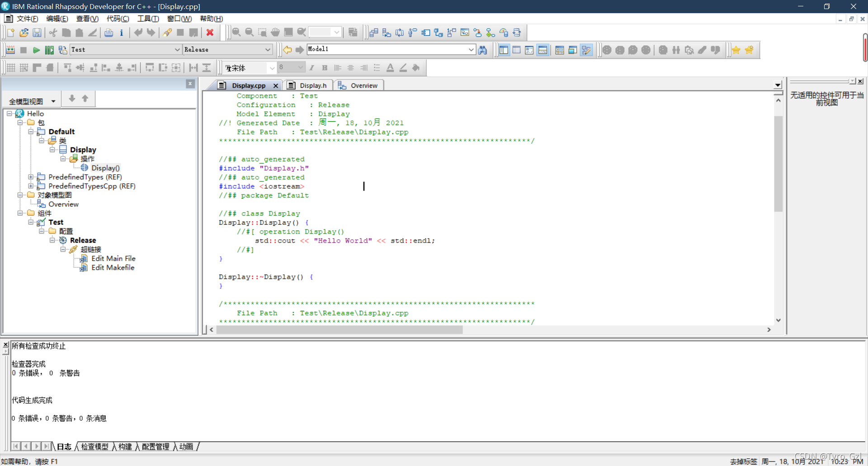Click the use case diagram actor icon
This screenshot has height=466, width=868.
[412, 33]
